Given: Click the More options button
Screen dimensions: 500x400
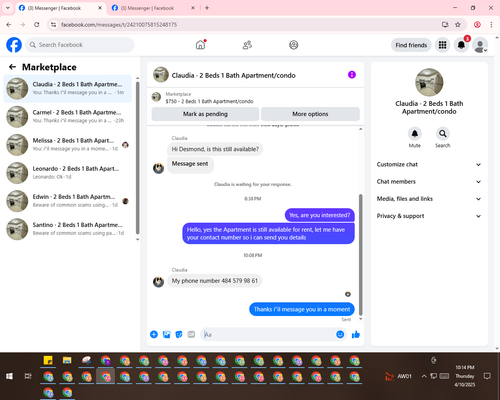Looking at the screenshot, I should [310, 114].
